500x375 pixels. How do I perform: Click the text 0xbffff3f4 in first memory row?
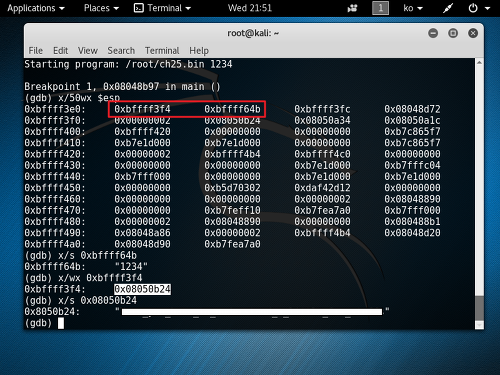[142, 109]
